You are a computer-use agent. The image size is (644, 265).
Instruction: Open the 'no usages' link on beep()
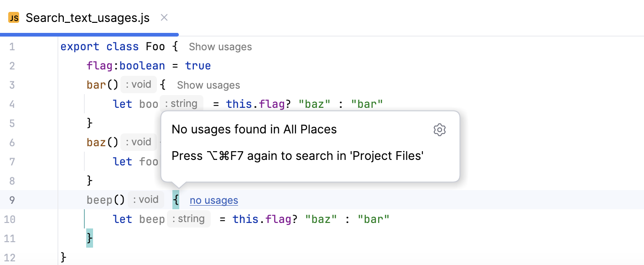[213, 200]
